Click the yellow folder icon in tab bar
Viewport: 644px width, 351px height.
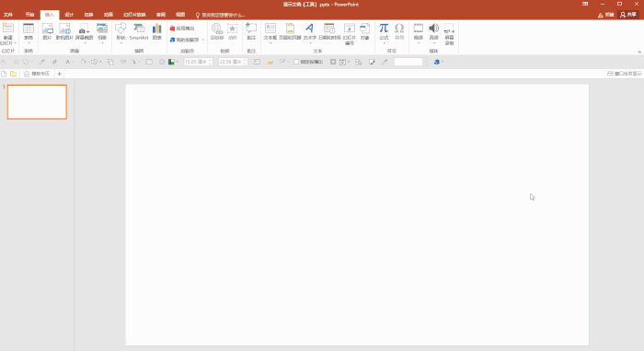[x=14, y=74]
